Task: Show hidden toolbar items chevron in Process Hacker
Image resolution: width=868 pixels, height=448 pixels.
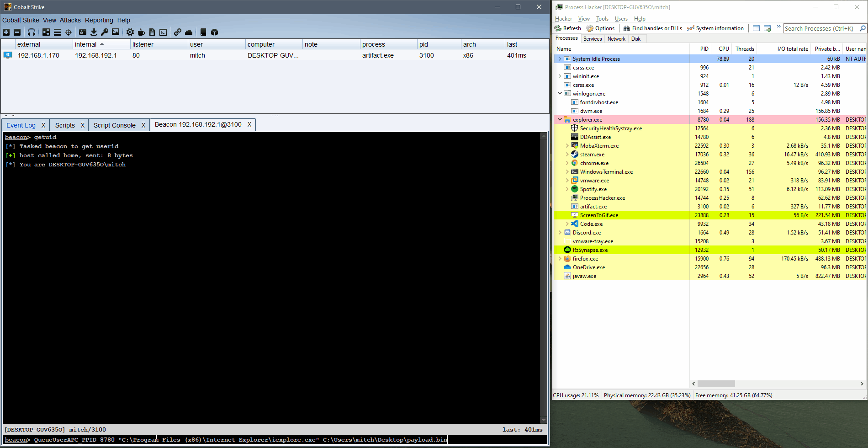Action: click(779, 27)
